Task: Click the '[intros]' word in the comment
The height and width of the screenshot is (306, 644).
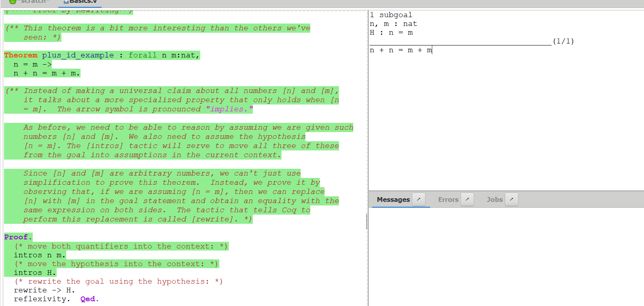Action: pos(105,146)
